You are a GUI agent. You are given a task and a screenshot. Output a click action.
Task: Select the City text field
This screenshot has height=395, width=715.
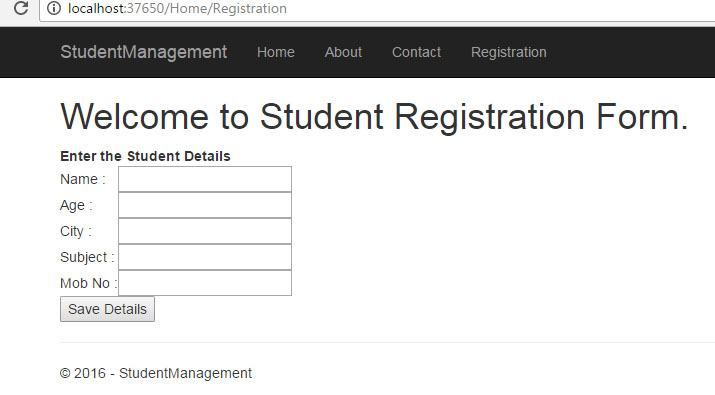pos(205,231)
